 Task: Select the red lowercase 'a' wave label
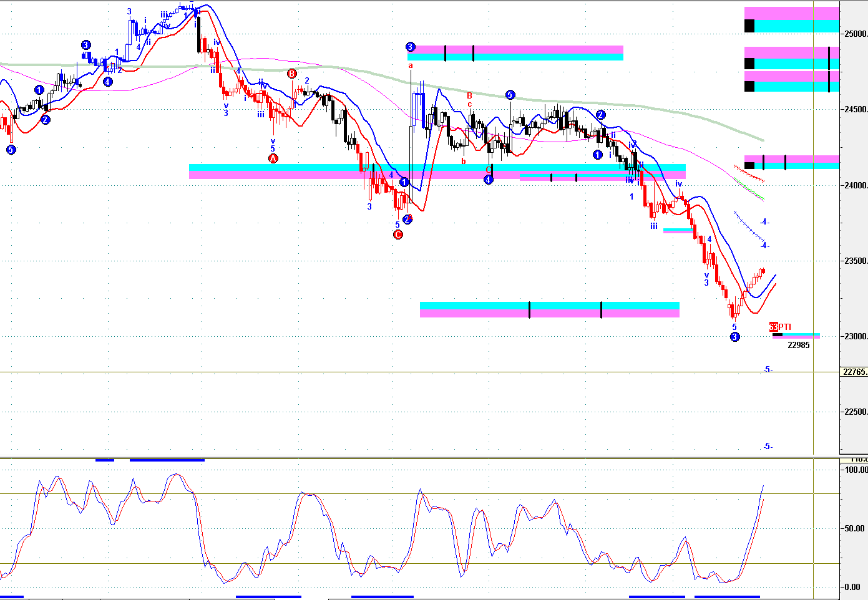click(x=411, y=65)
